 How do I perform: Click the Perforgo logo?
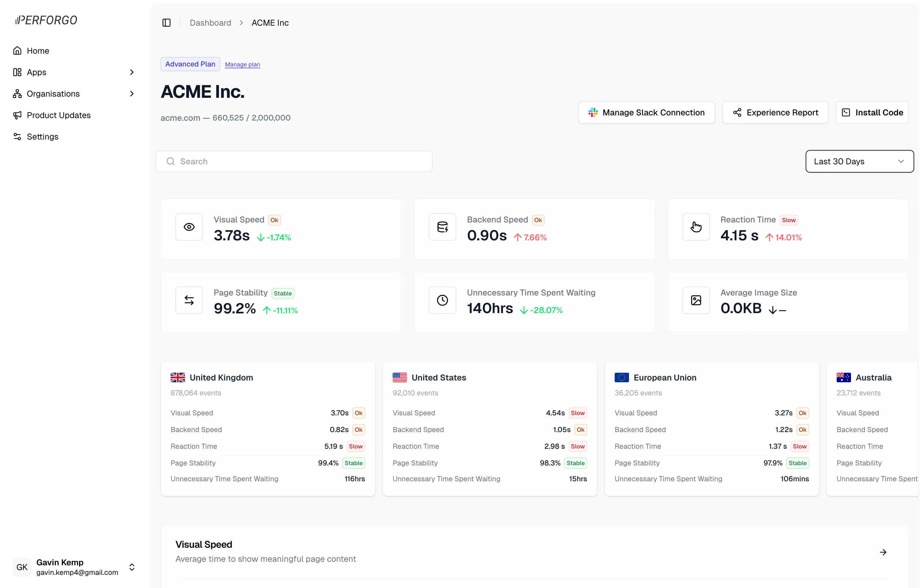[x=46, y=20]
